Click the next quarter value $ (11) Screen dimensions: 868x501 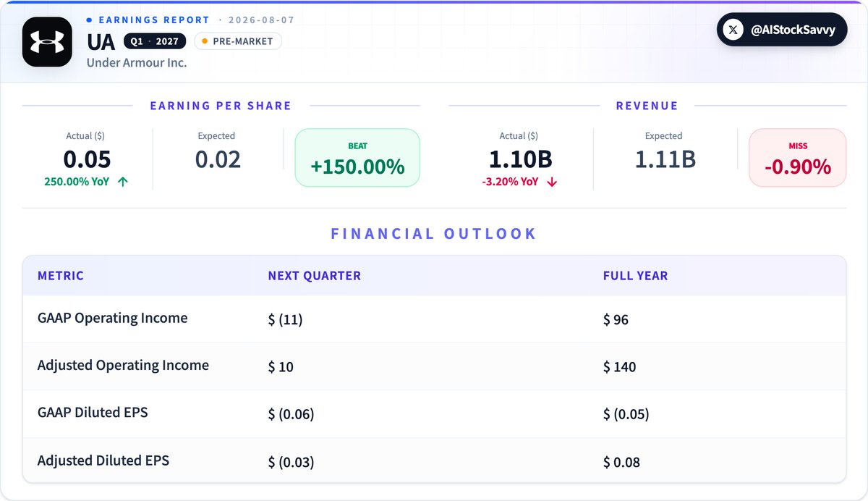tap(285, 319)
